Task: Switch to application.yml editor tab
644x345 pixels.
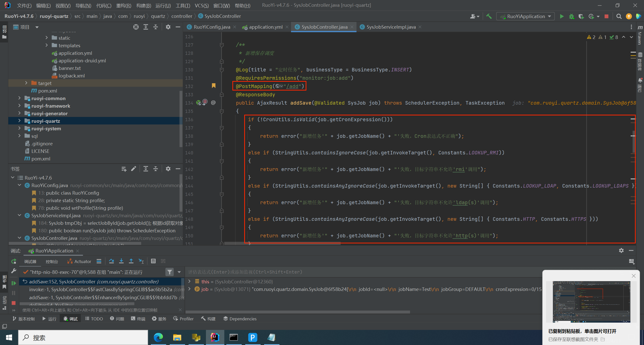Action: click(266, 27)
